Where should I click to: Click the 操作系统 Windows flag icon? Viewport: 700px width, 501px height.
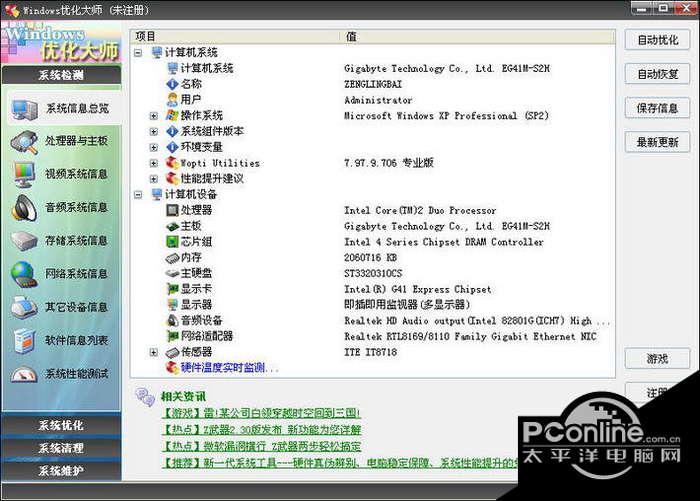[172, 115]
